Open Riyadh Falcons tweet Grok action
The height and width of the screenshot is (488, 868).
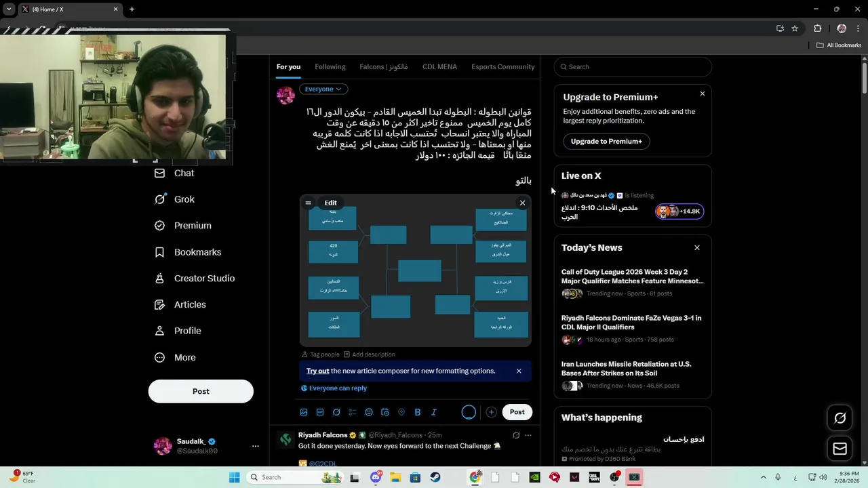click(516, 435)
